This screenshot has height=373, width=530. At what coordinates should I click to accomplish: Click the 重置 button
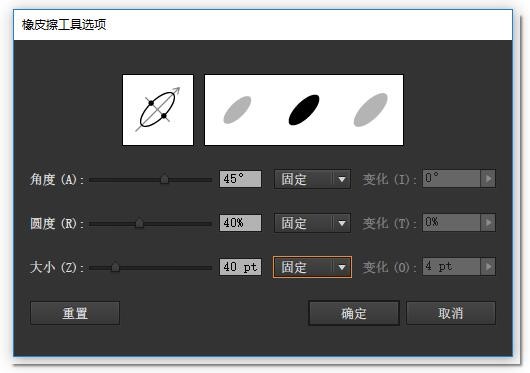(75, 313)
